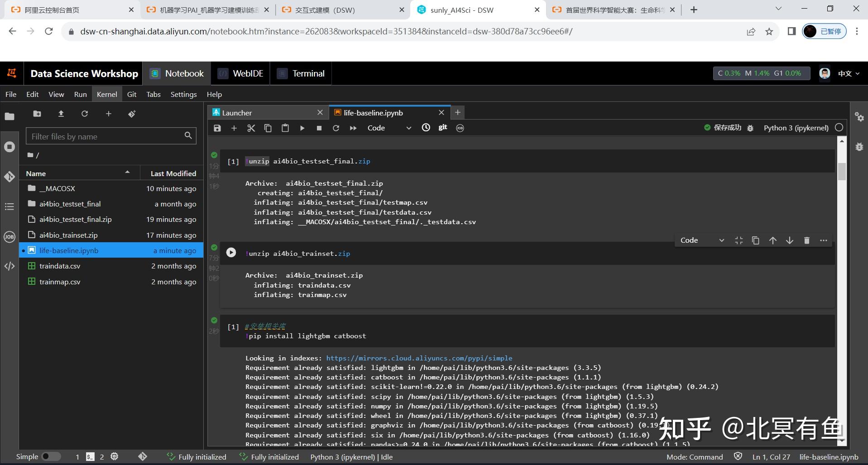
Task: Save the notebook with the disk icon
Action: pos(217,128)
